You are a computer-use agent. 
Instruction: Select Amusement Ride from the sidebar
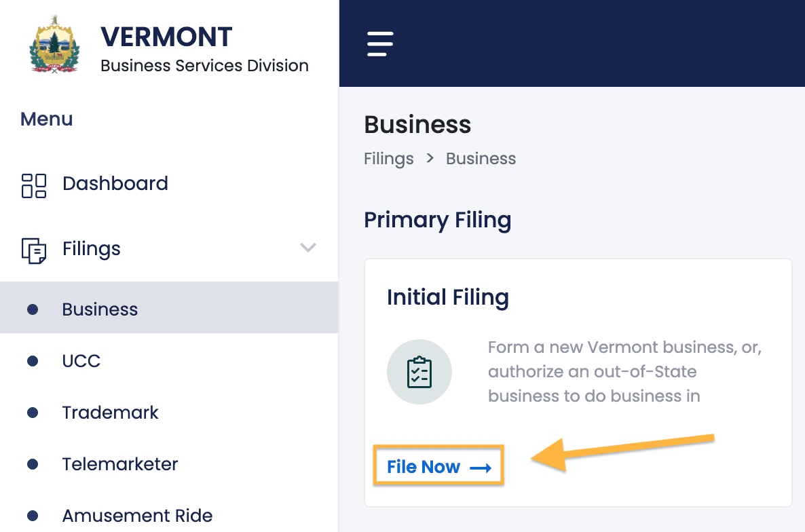[137, 516]
